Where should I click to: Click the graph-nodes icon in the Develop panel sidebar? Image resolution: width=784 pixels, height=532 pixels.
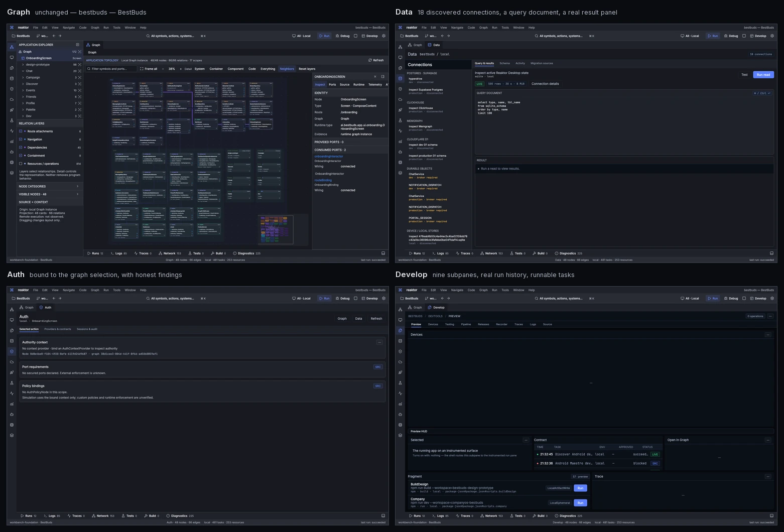(x=400, y=309)
